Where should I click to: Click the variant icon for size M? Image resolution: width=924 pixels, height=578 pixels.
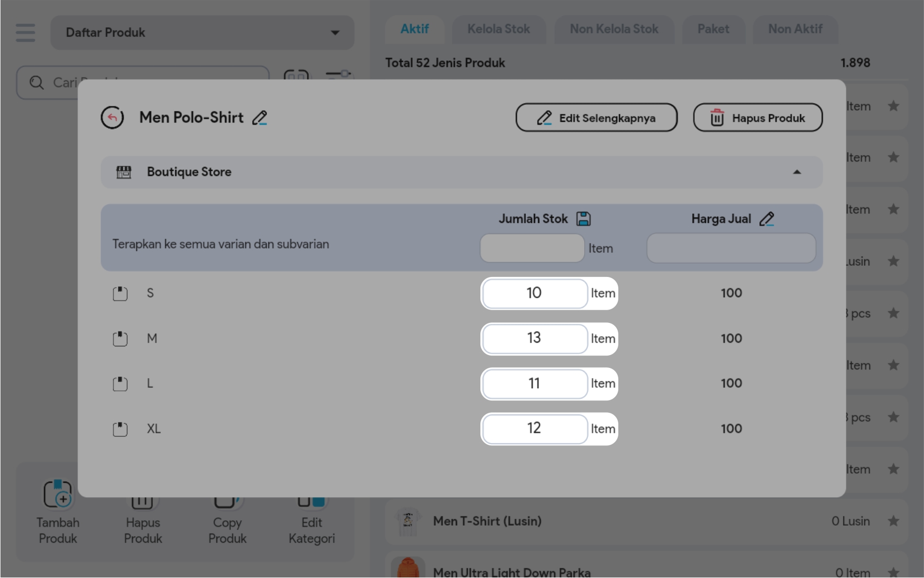click(x=120, y=338)
